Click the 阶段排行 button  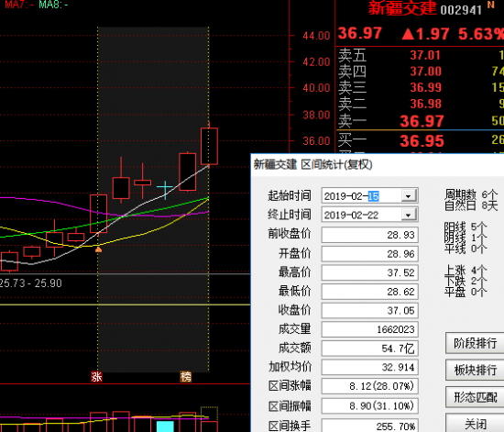(475, 343)
